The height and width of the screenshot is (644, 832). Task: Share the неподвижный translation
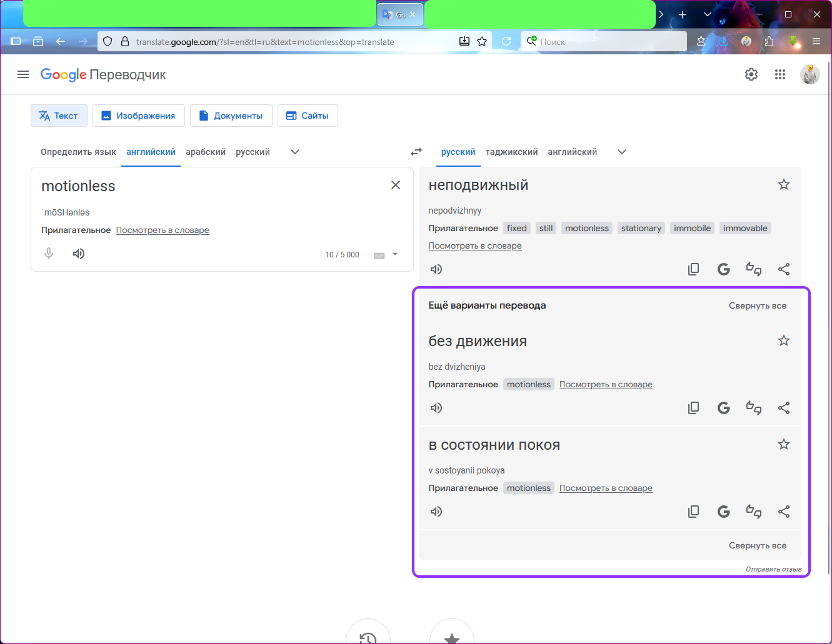[784, 269]
